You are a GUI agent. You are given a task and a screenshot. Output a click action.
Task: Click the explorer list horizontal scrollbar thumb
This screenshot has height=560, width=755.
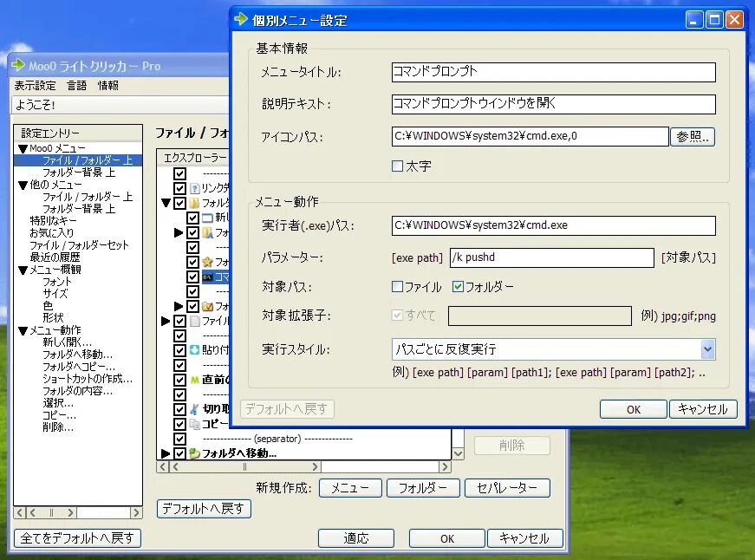tap(245, 466)
